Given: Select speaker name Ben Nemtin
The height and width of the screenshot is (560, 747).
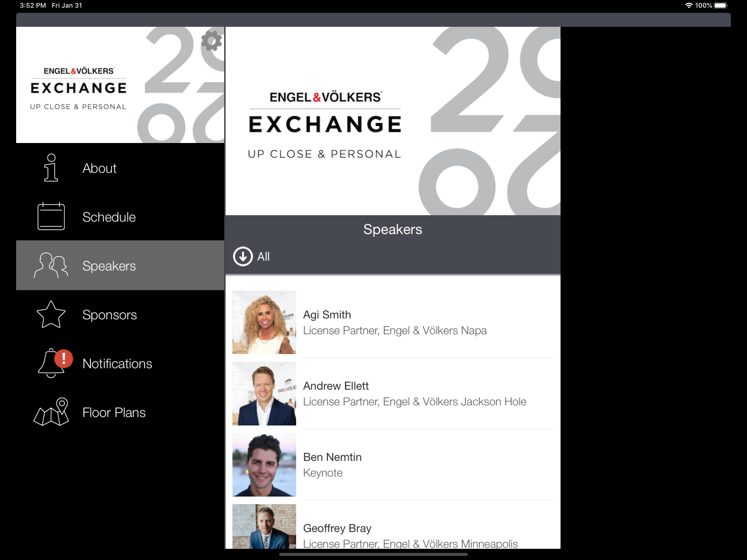Looking at the screenshot, I should [332, 457].
